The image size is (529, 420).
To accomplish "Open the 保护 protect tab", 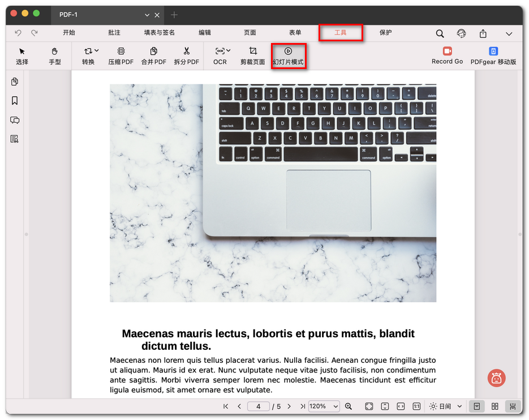I will point(386,33).
